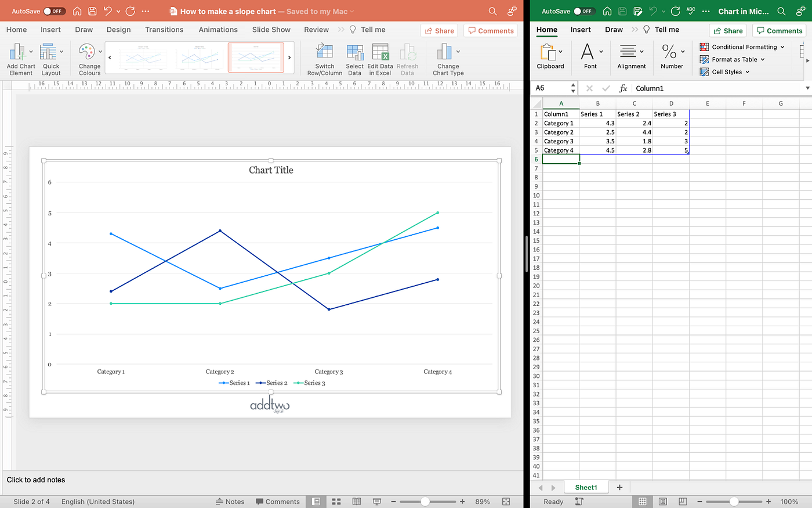Expand Format as Table dropdown
Image resolution: width=812 pixels, height=508 pixels.
pyautogui.click(x=763, y=59)
